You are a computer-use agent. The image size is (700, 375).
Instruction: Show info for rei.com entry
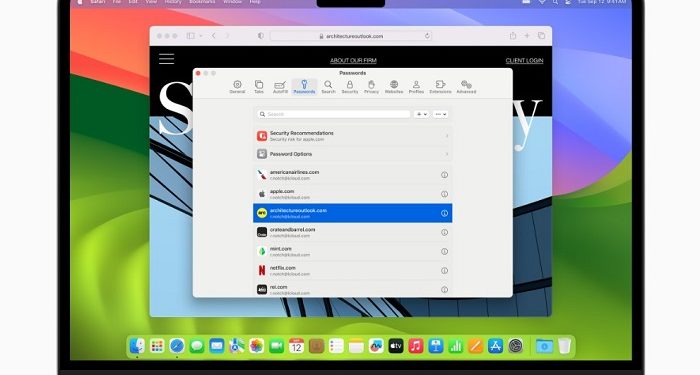pos(444,290)
